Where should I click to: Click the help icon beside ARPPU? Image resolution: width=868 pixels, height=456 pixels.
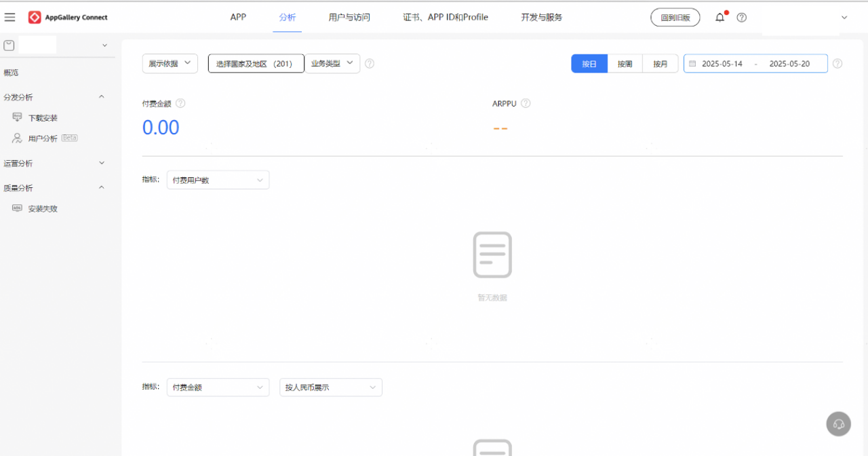(x=526, y=104)
